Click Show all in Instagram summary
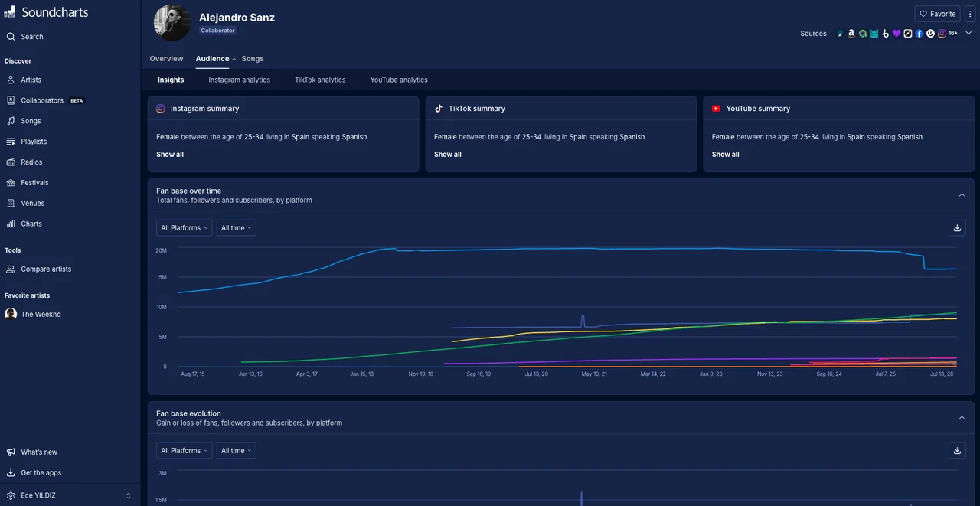 (170, 155)
